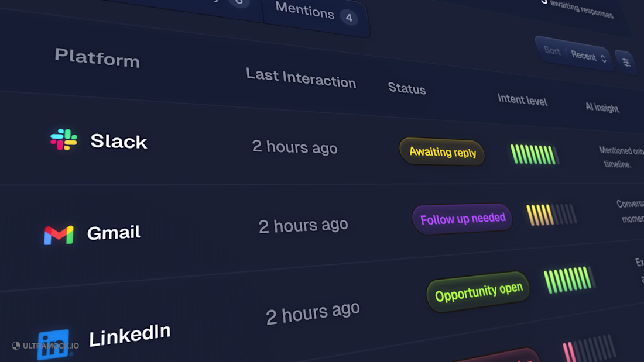Click the Status column header

pos(407,88)
